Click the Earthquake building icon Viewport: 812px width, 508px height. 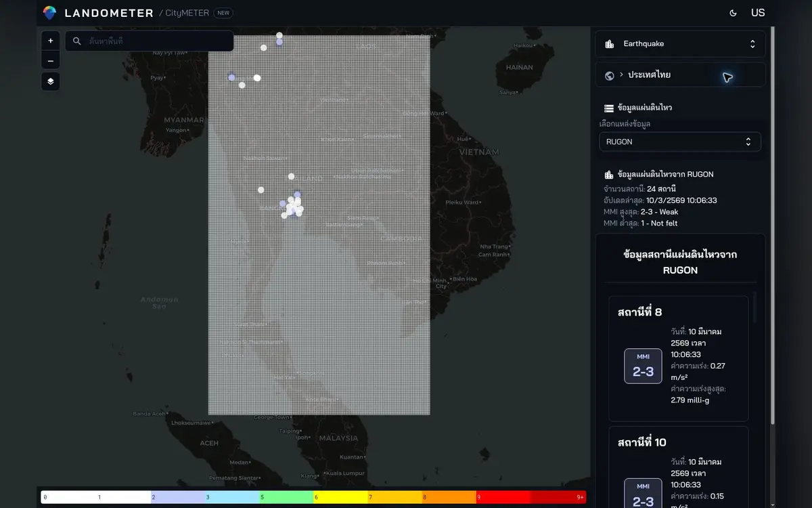pyautogui.click(x=610, y=44)
